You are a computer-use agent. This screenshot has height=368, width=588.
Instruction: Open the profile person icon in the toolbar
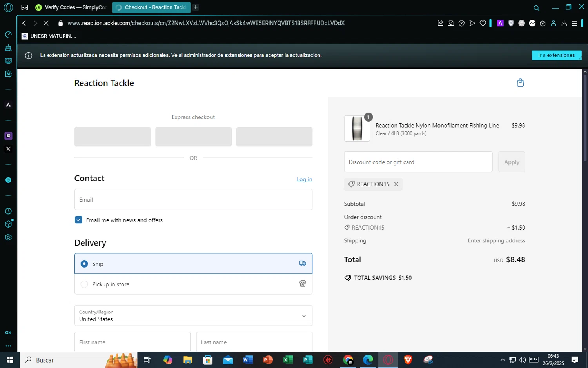554,23
